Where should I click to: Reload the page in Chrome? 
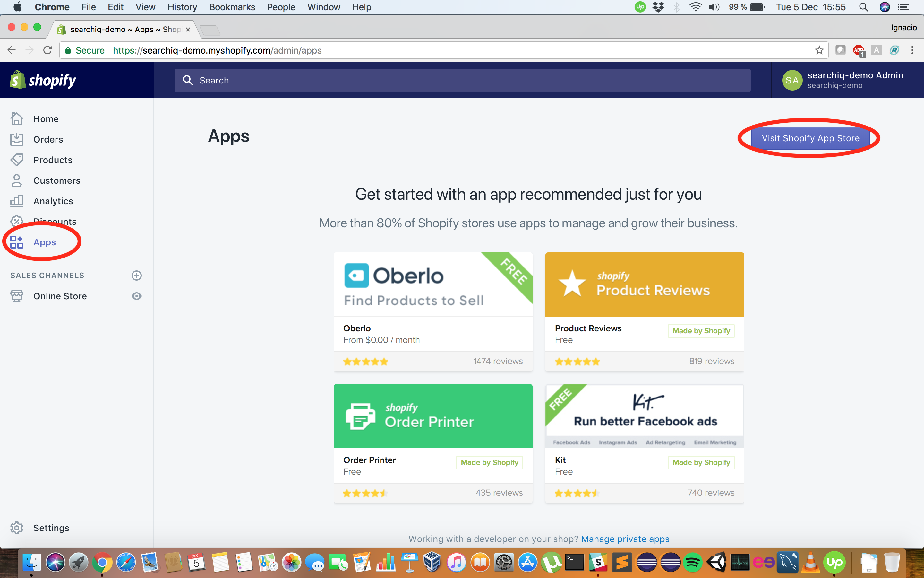tap(47, 50)
